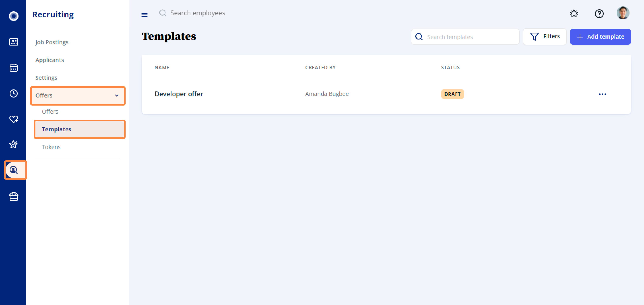
Task: Click the magnifier icon in Search templates
Action: pyautogui.click(x=419, y=37)
